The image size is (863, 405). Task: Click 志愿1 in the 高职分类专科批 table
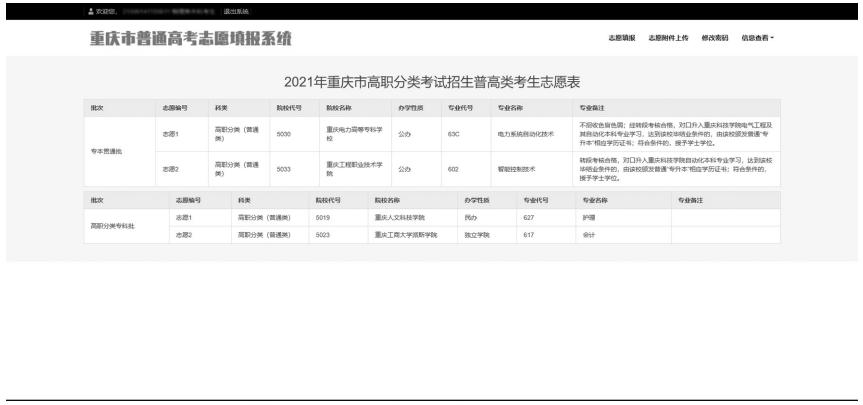(x=183, y=217)
